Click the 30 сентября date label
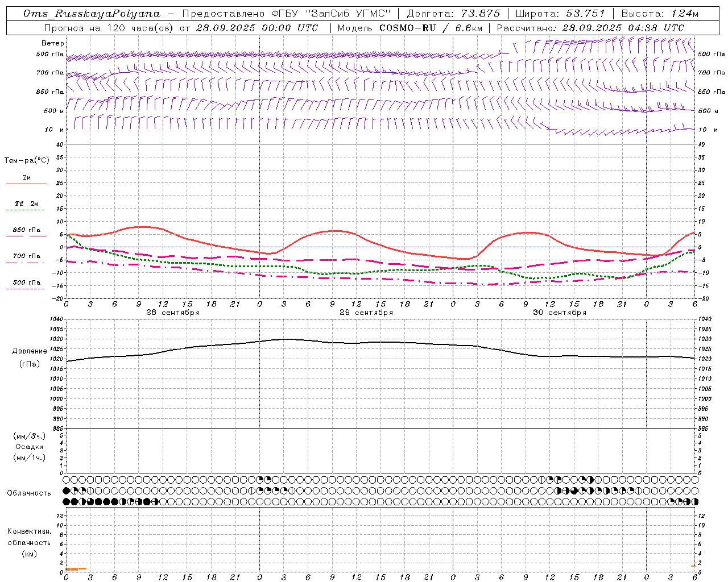Image resolution: width=728 pixels, height=582 pixels. (560, 313)
